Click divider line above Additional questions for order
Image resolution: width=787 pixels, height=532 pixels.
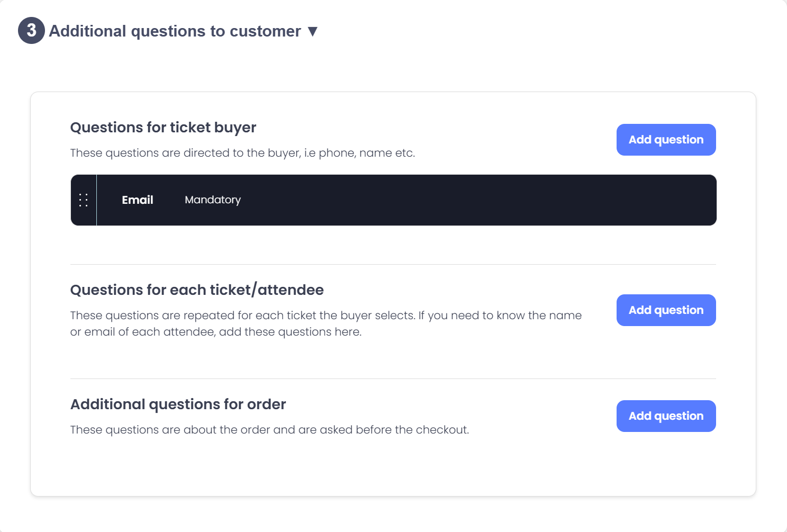[x=393, y=378]
